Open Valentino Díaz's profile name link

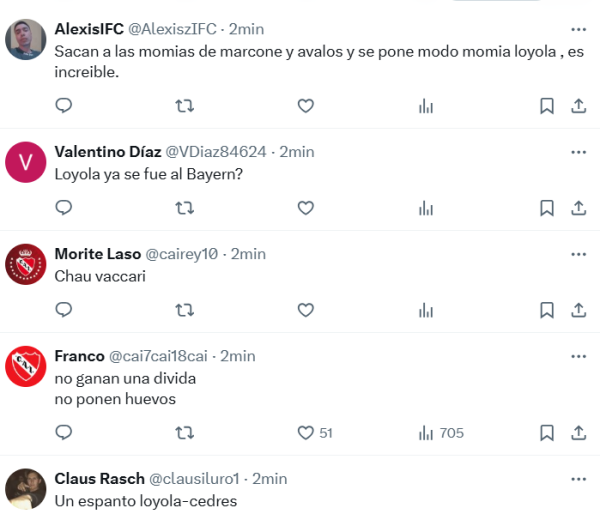click(x=108, y=152)
